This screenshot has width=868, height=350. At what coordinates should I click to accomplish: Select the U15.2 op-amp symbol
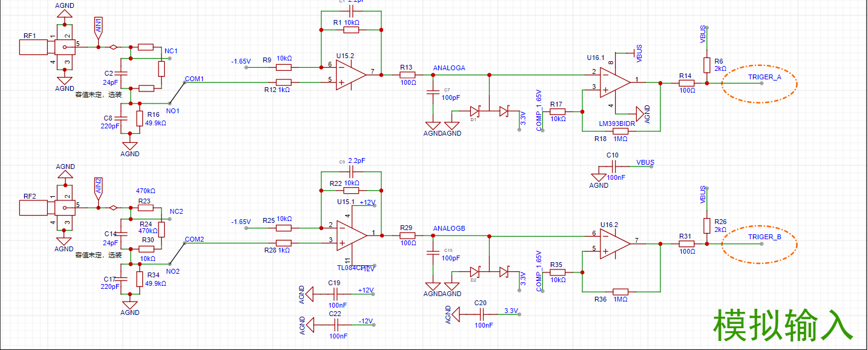tap(350, 74)
